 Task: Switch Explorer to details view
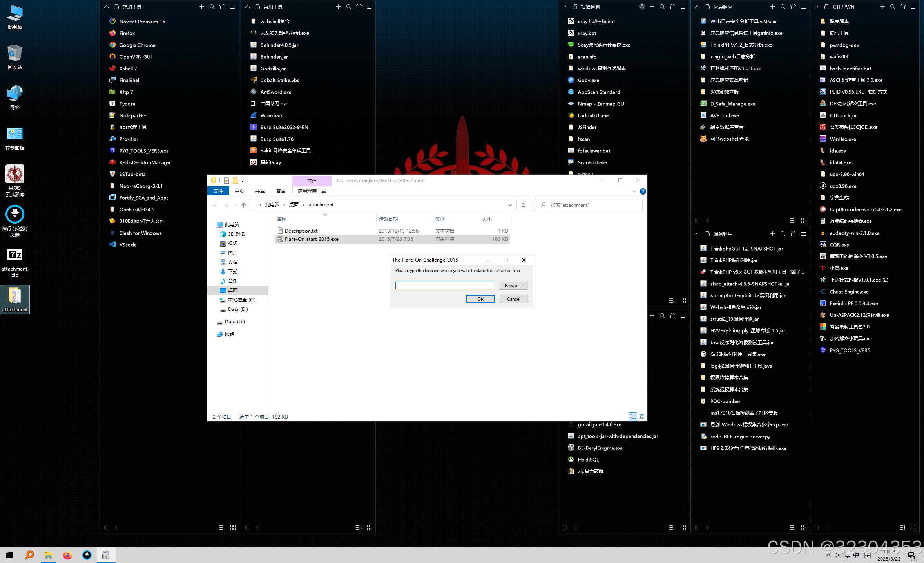(633, 416)
